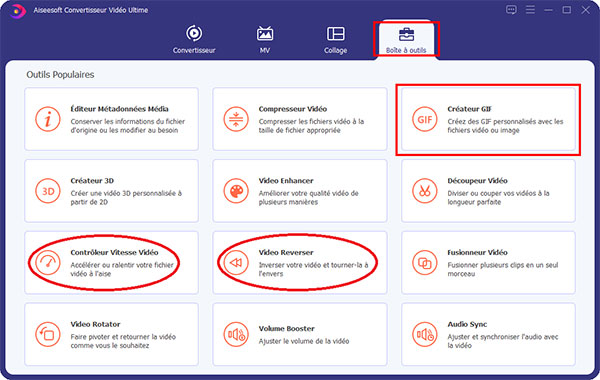This screenshot has width=600, height=380.
Task: Open the feedback chat bubble icon
Action: pos(511,10)
